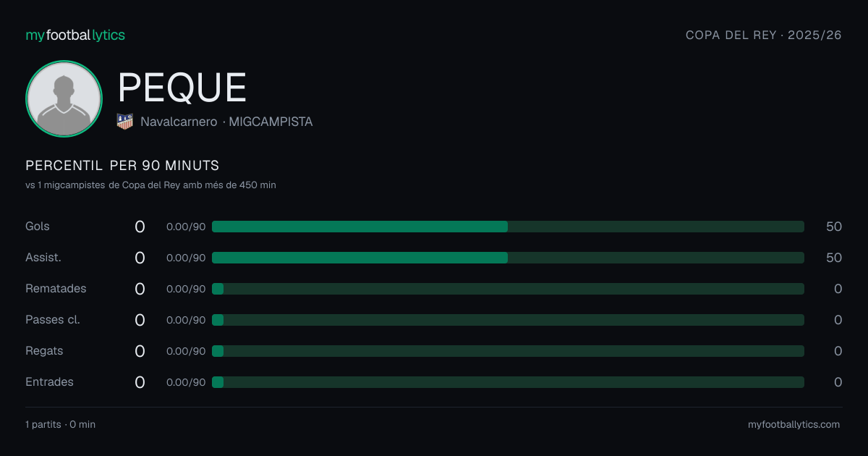Select the PEQUE player name heading
This screenshot has height=456, width=868.
pos(182,88)
